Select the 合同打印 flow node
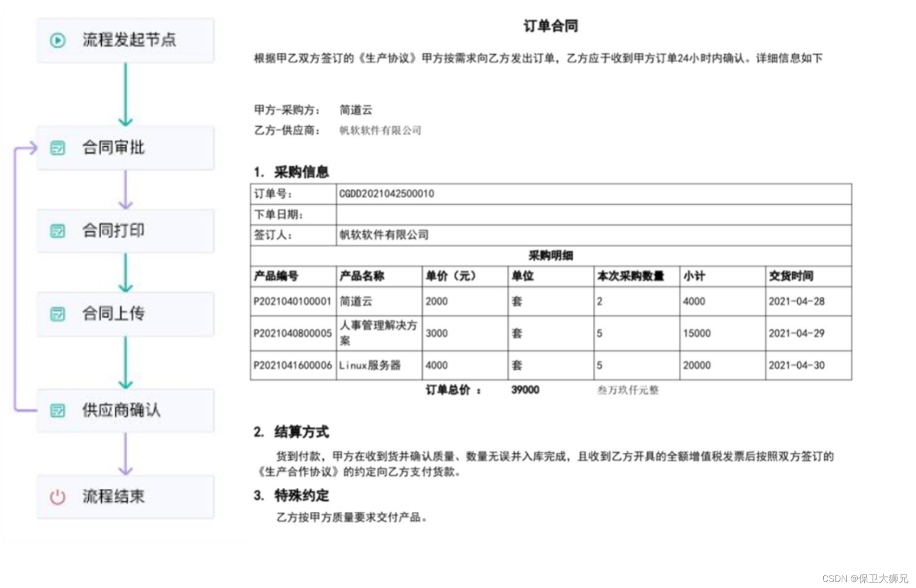The image size is (916, 588). pyautogui.click(x=125, y=231)
